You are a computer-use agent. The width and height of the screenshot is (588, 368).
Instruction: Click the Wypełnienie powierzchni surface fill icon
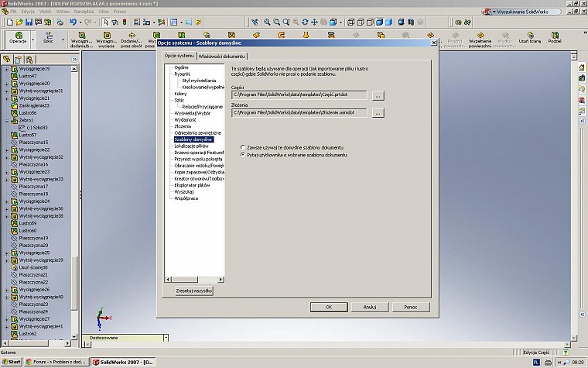[480, 40]
